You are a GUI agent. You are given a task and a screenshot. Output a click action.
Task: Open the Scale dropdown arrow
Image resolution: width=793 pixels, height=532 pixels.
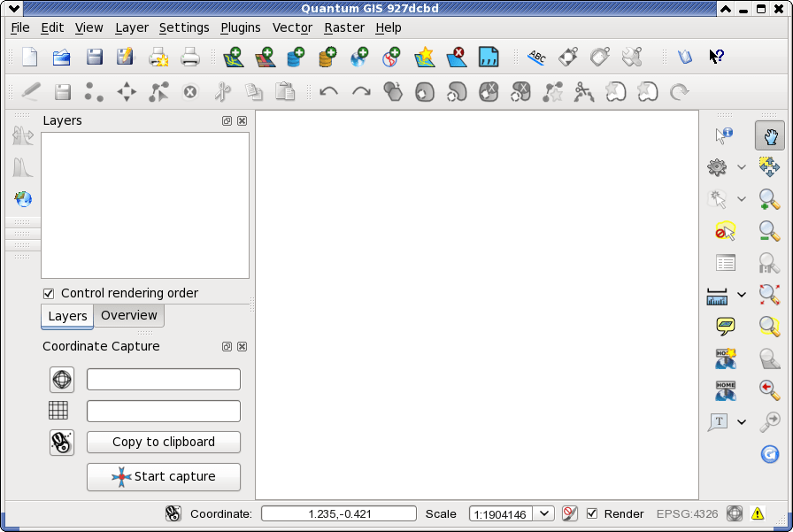point(544,513)
